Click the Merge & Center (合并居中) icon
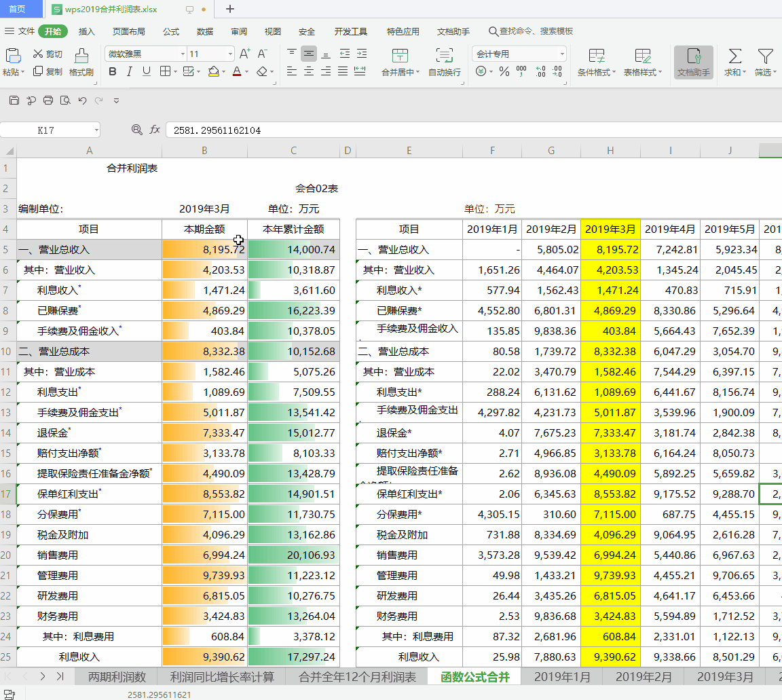This screenshot has width=782, height=700. [400, 56]
